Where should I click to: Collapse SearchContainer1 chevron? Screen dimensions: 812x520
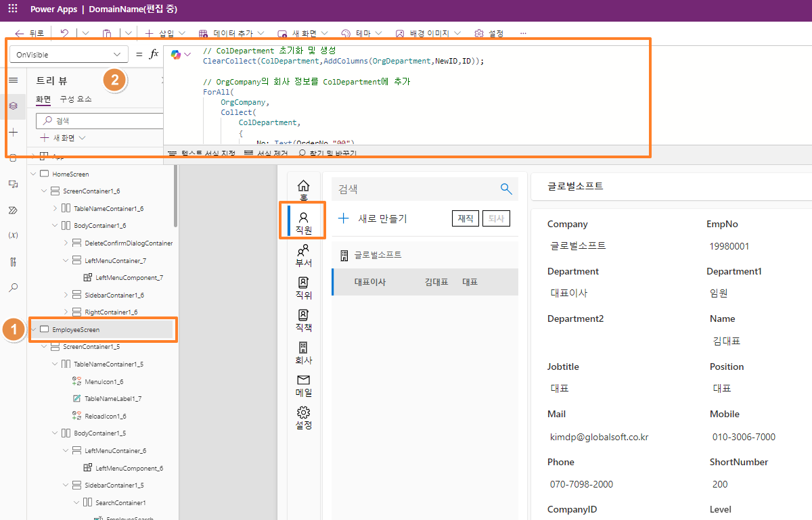76,502
